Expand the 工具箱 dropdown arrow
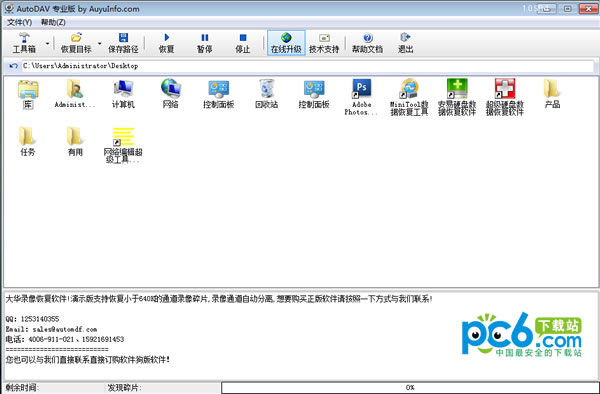The width and height of the screenshot is (600, 394). (47, 43)
